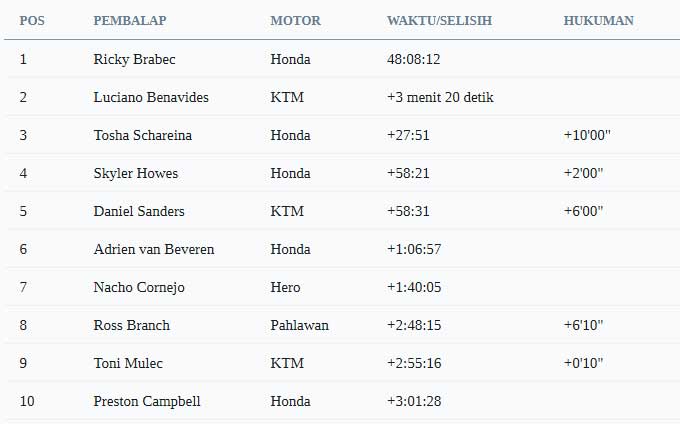The height and width of the screenshot is (424, 680).
Task: Click Adrien van Beveren's name
Action: click(153, 249)
